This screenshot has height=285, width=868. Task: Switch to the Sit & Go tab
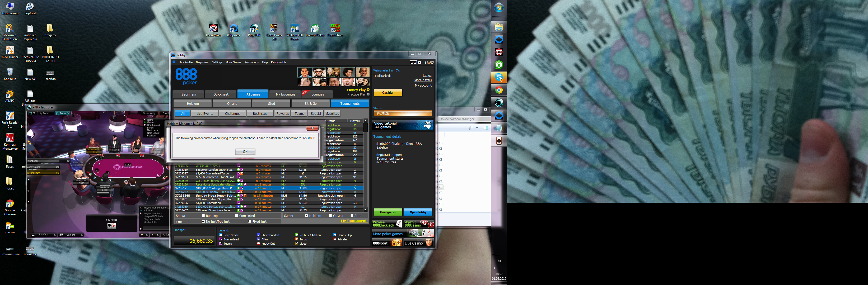pyautogui.click(x=310, y=104)
